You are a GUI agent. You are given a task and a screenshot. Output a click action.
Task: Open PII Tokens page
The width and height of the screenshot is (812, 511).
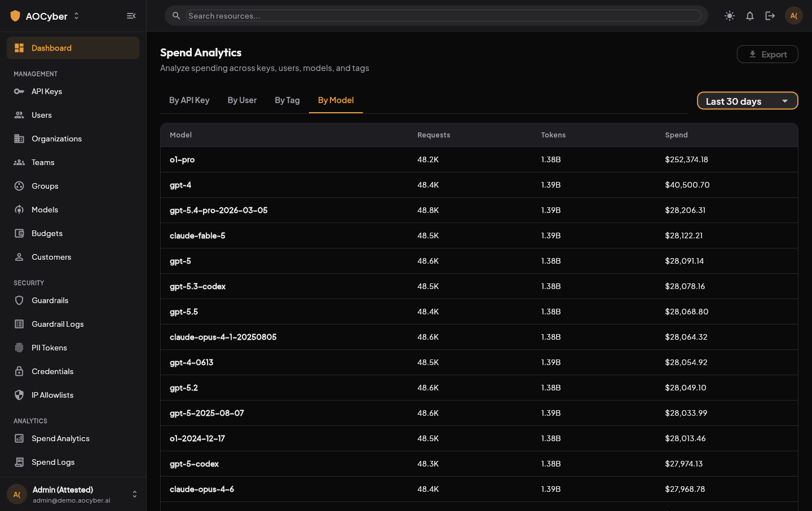point(73,348)
